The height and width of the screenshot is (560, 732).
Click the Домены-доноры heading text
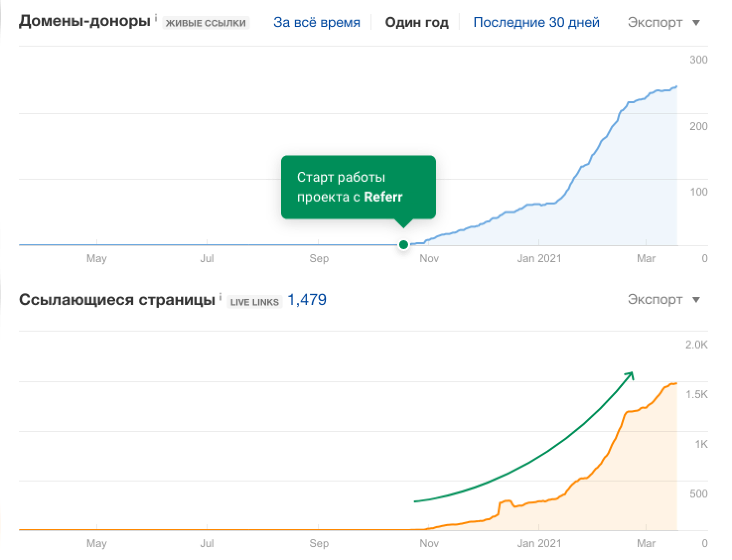click(x=84, y=21)
